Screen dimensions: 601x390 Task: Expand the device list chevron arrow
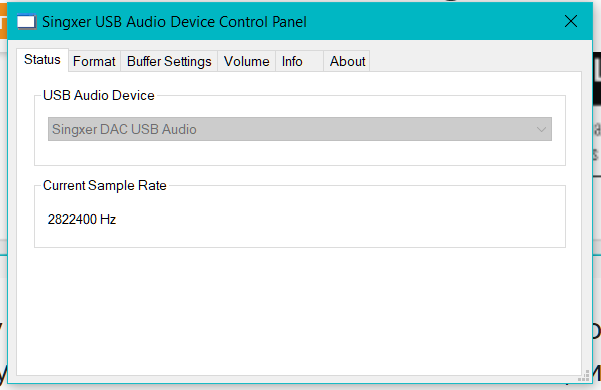pos(541,129)
